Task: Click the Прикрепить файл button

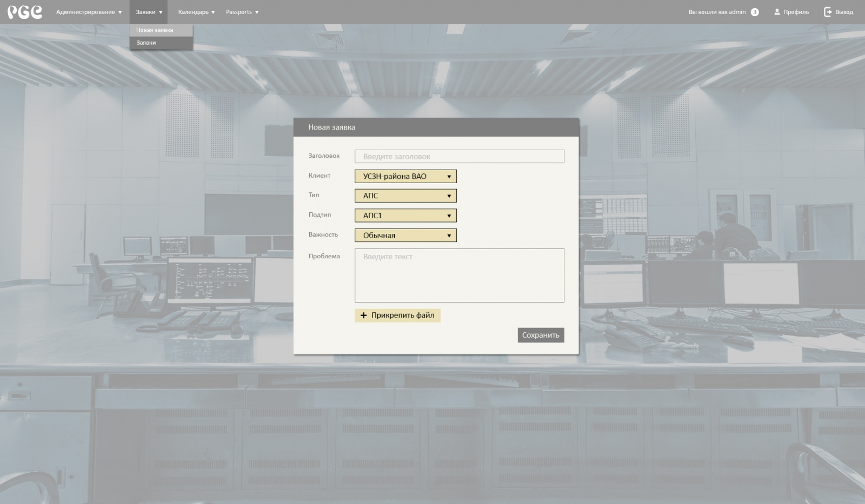Action: click(x=397, y=315)
